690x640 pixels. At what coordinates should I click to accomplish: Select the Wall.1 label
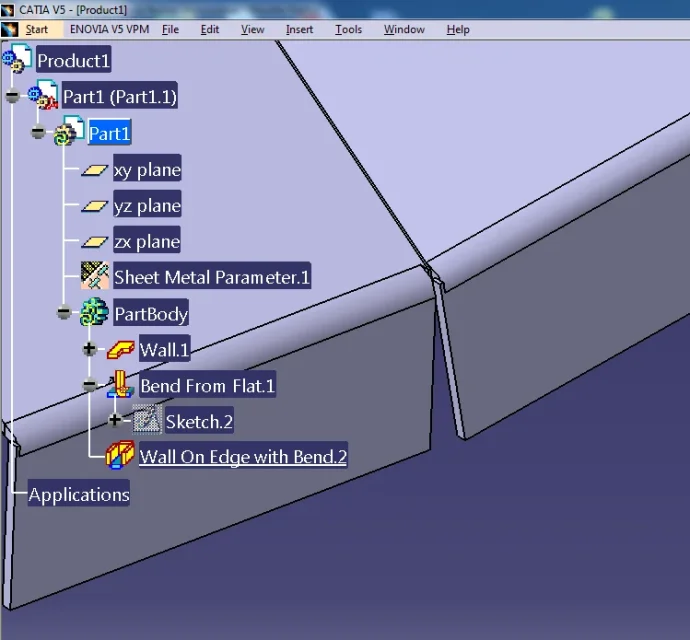click(165, 348)
